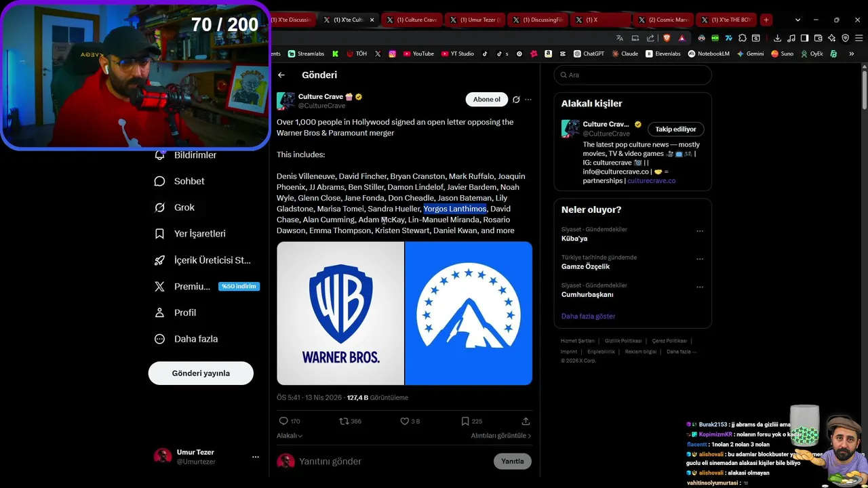This screenshot has width=868, height=488.
Task: Open more options for Gamze Özçelik trend
Action: [700, 259]
